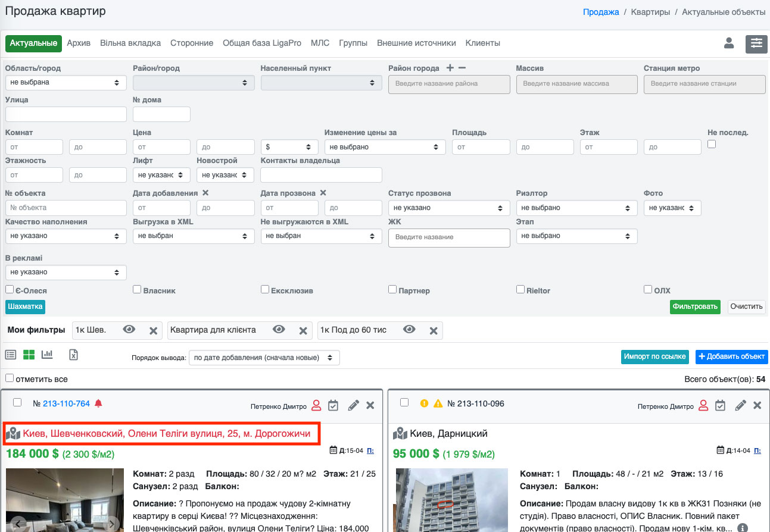This screenshot has height=532, width=770.
Task: Switch to the "Архив" tab
Action: (x=79, y=43)
